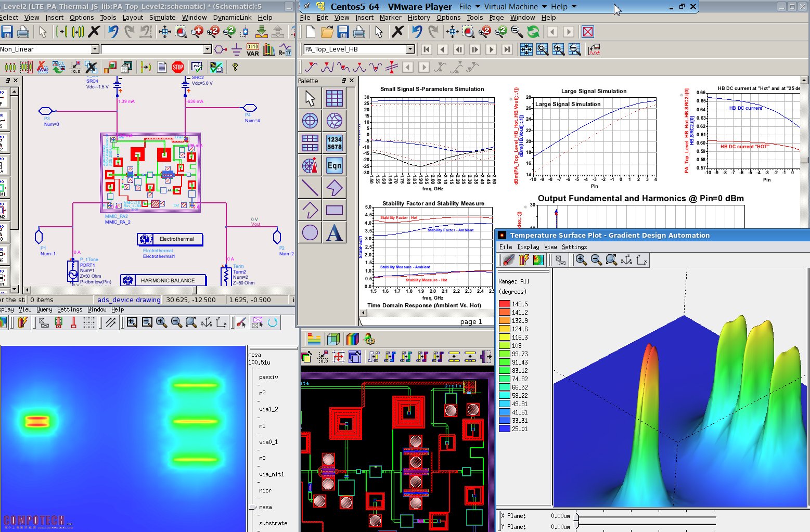Open the Non_Linear palette dropdown
The height and width of the screenshot is (532, 810).
[x=95, y=49]
